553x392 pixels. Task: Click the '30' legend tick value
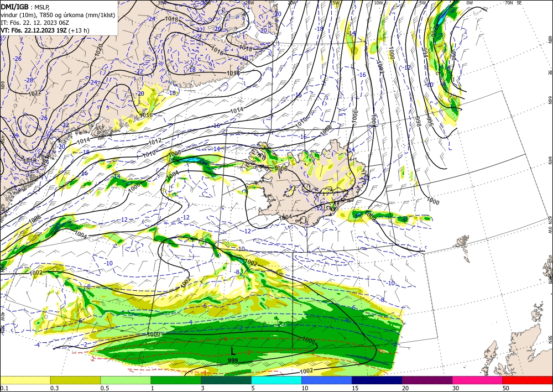click(456, 388)
